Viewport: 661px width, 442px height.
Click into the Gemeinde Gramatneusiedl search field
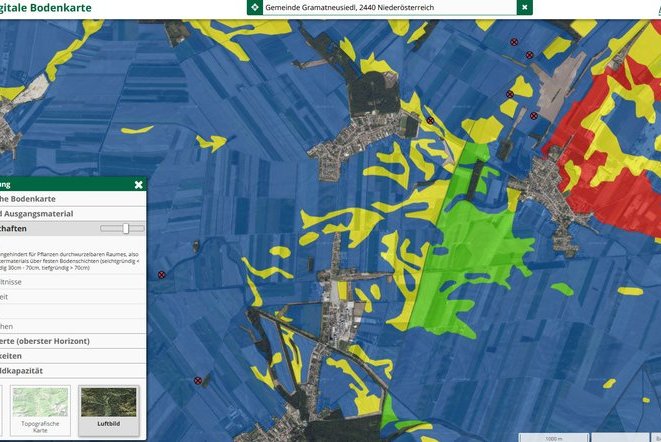click(385, 7)
